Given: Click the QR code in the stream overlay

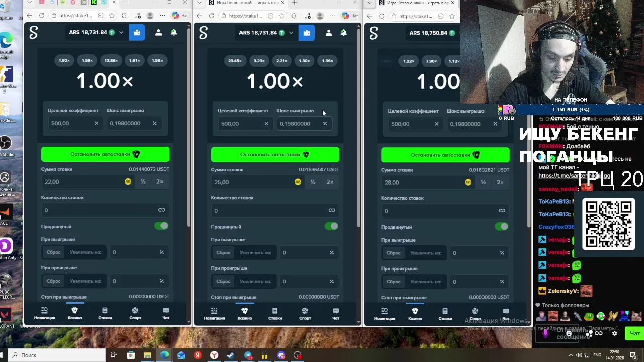Looking at the screenshot, I should coord(609,224).
